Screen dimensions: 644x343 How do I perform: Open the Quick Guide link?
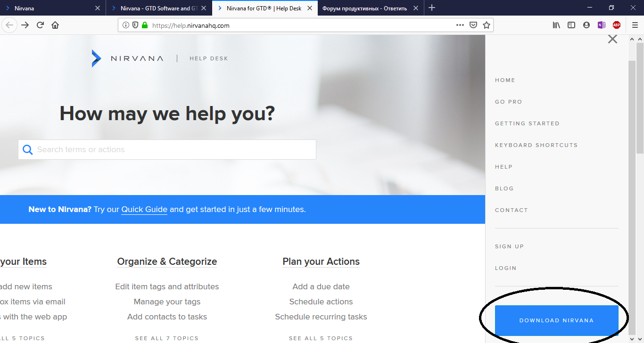144,209
